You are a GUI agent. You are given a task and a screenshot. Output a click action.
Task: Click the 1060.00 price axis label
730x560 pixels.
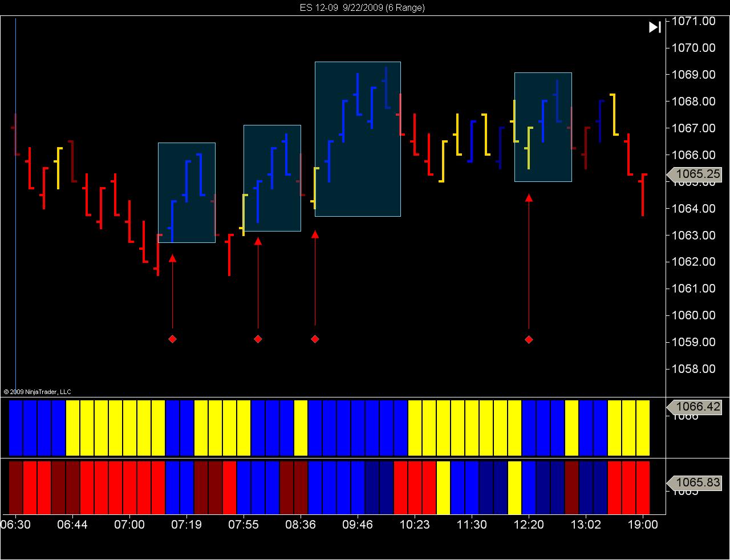pyautogui.click(x=693, y=315)
